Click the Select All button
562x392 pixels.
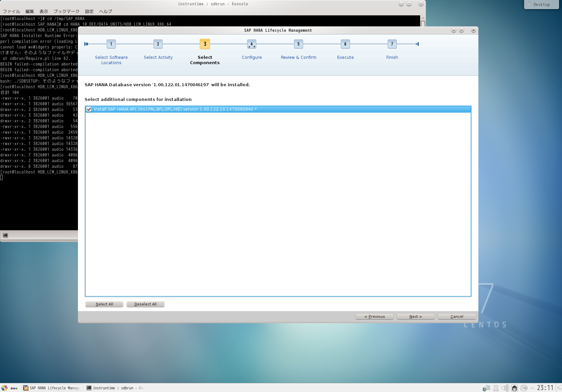click(104, 304)
